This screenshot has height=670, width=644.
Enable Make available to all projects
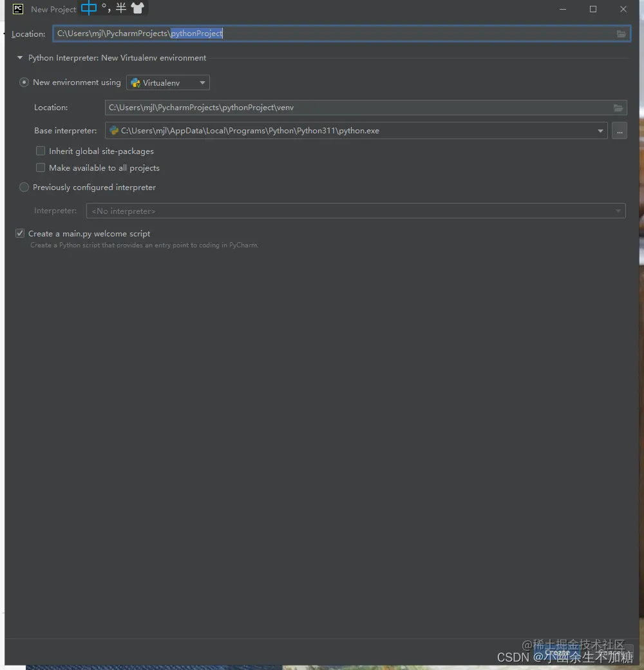(41, 167)
